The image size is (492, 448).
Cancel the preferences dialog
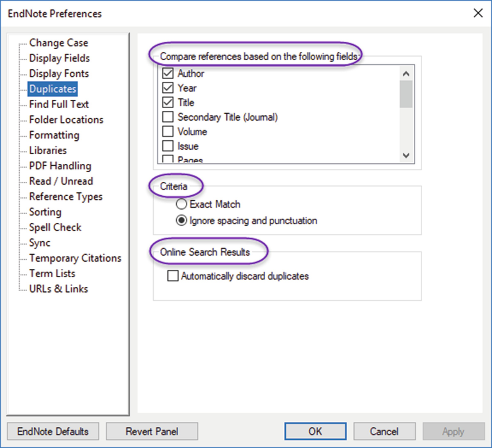pyautogui.click(x=384, y=432)
